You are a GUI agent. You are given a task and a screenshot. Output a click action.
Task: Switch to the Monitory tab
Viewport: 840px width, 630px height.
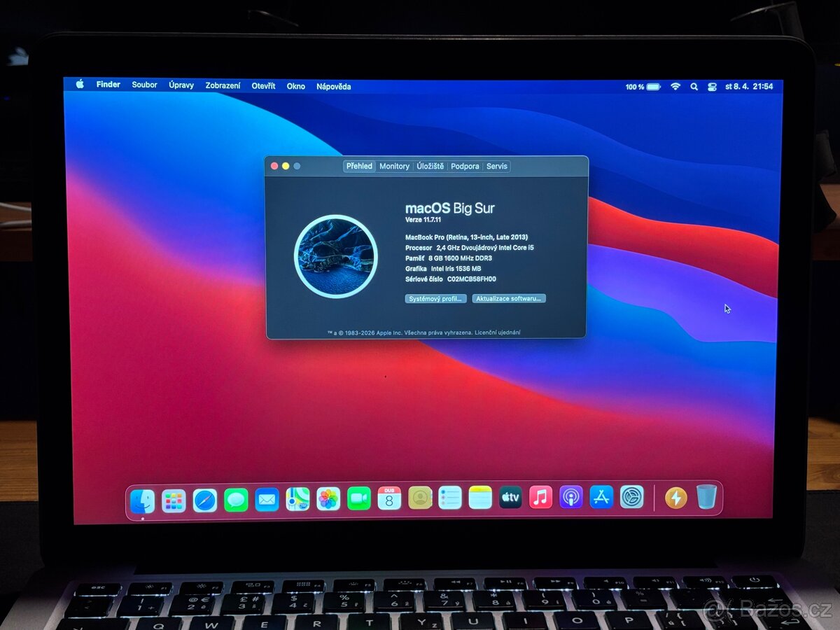click(395, 166)
